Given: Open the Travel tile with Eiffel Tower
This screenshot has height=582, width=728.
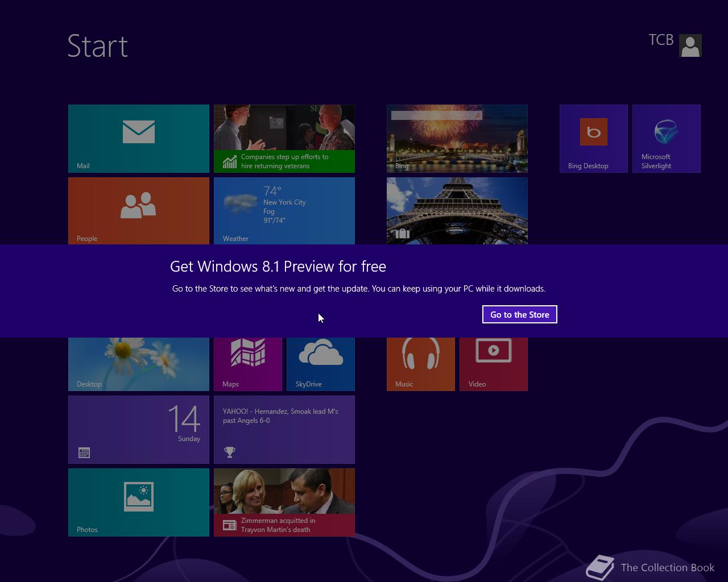Looking at the screenshot, I should click(457, 211).
